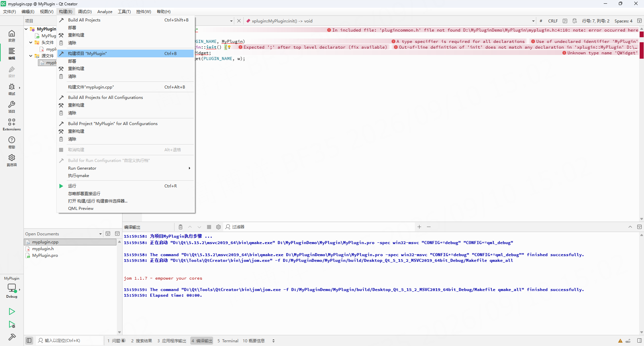This screenshot has width=644, height=346.
Task: Close the Open Documents pane
Action: 117,234
